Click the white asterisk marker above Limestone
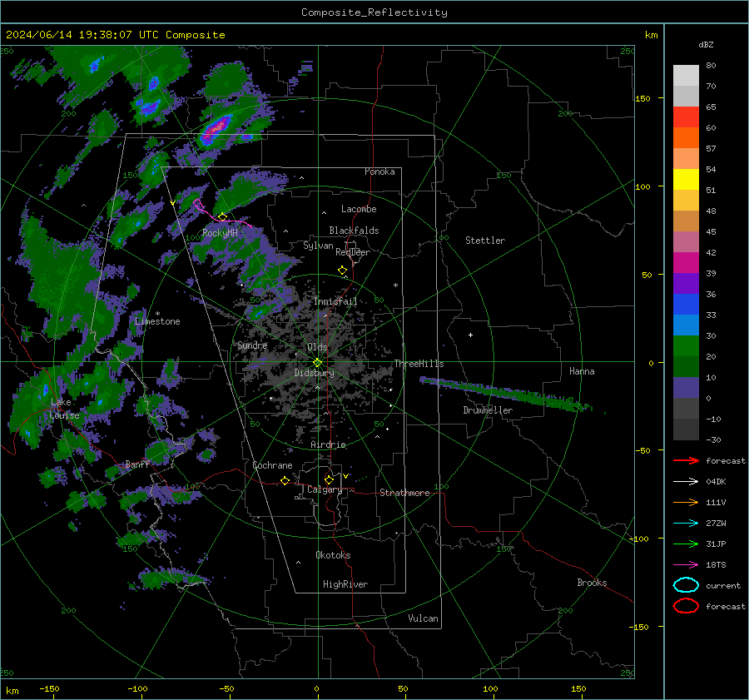 (x=157, y=314)
